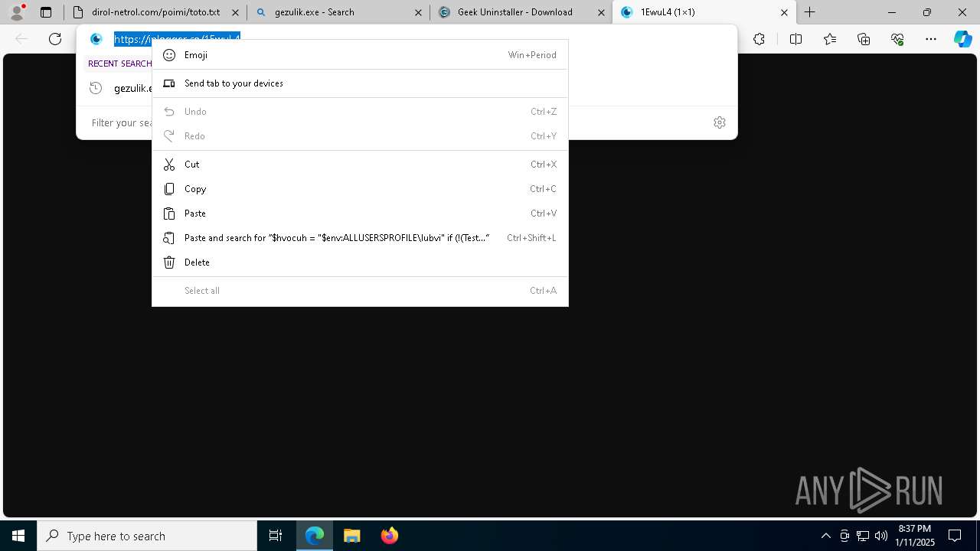The height and width of the screenshot is (551, 980).
Task: Open Settings and more ellipsis menu
Action: point(931,39)
